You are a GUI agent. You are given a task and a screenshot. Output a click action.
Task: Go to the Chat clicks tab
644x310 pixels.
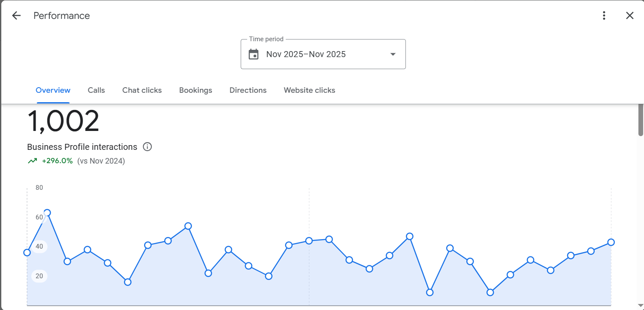pos(142,90)
